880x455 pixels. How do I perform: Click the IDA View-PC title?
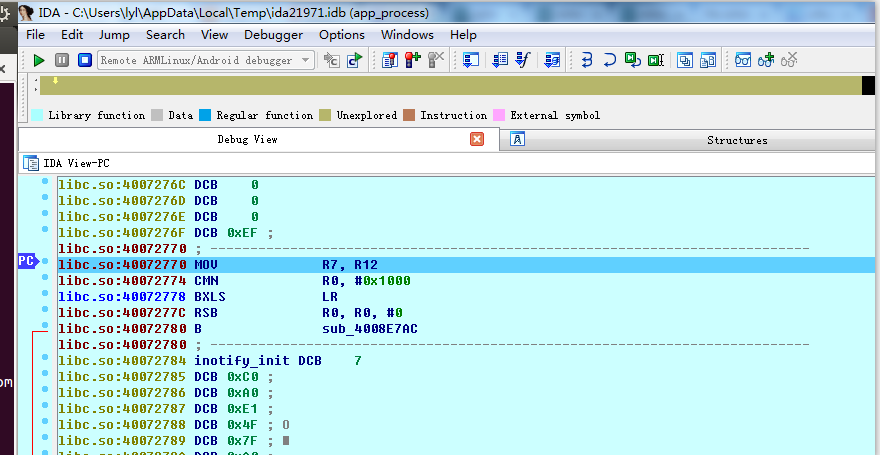[76, 163]
